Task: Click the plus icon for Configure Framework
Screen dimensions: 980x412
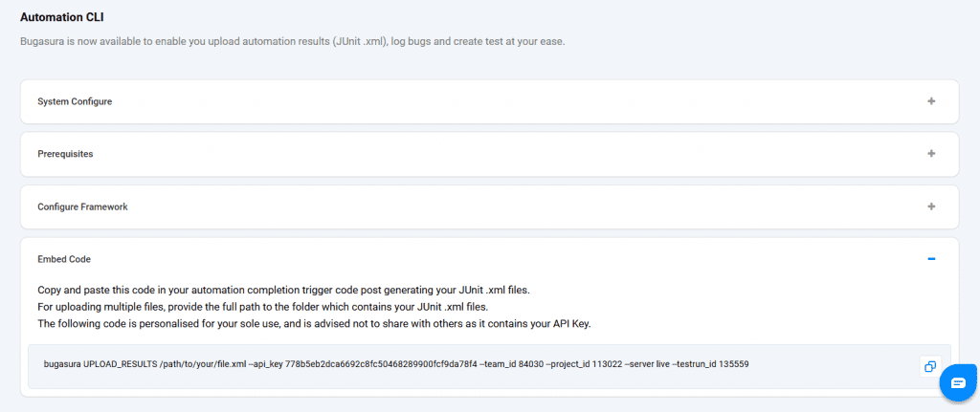Action: pos(930,206)
